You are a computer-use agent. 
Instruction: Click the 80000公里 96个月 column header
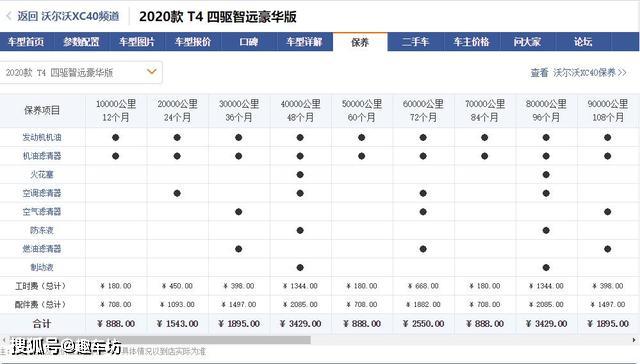[546, 111]
